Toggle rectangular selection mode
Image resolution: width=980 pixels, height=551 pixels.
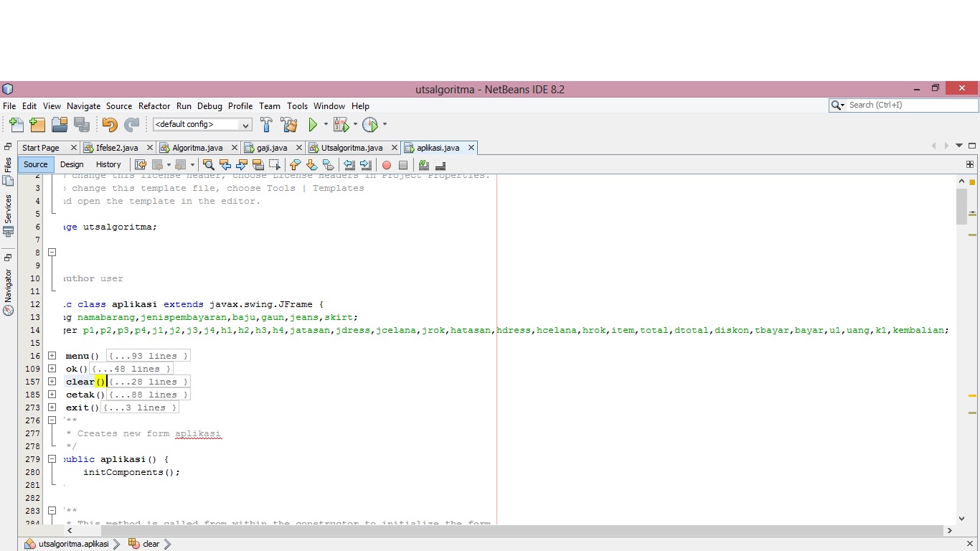[273, 165]
